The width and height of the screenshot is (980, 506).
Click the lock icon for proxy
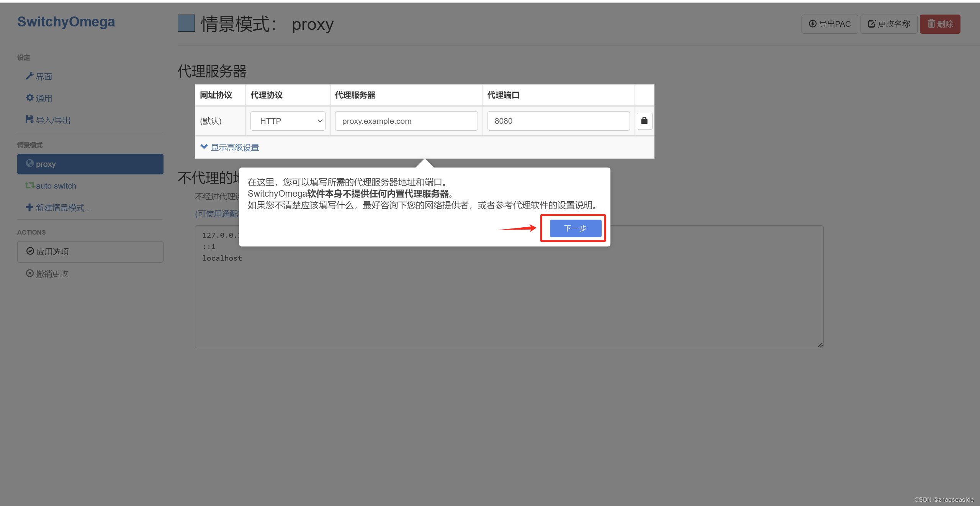click(644, 121)
